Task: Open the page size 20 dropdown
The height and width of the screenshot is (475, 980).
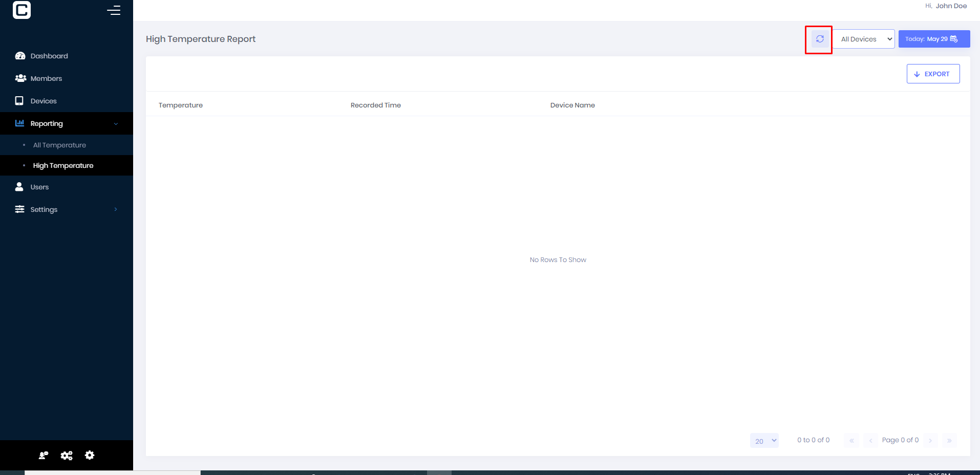Action: pos(764,440)
